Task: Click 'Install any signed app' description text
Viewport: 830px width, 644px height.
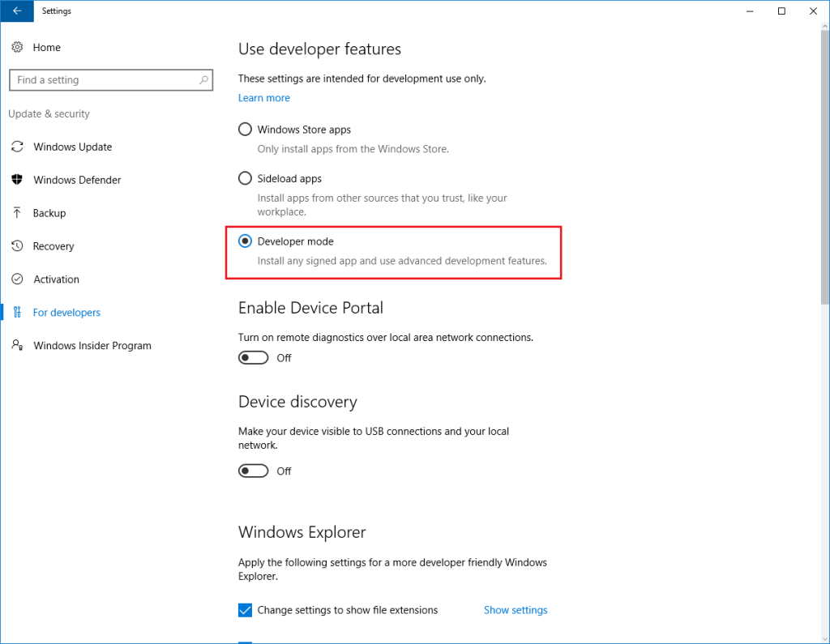Action: pos(402,261)
